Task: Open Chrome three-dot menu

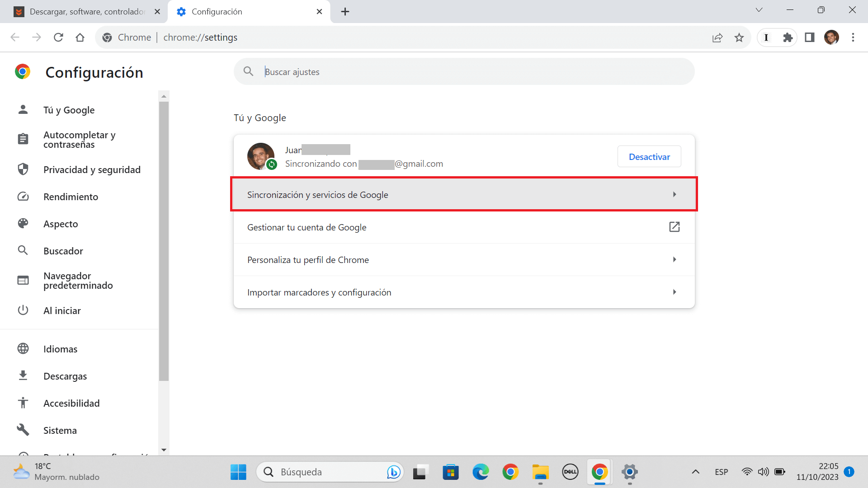Action: tap(853, 38)
